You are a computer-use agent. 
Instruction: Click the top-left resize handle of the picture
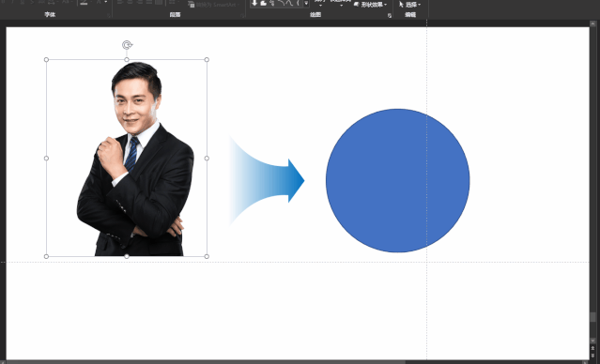[46, 60]
